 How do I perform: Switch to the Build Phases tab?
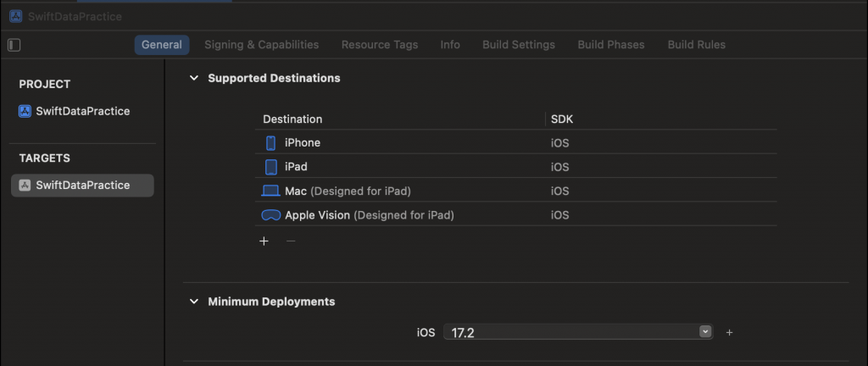[x=611, y=45]
